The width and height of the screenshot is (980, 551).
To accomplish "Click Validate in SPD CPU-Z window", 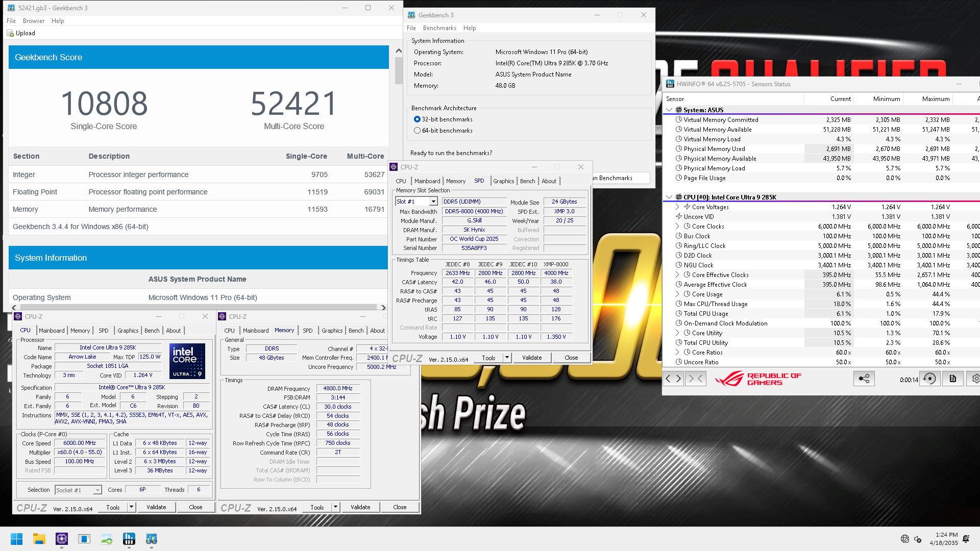I will click(532, 358).
